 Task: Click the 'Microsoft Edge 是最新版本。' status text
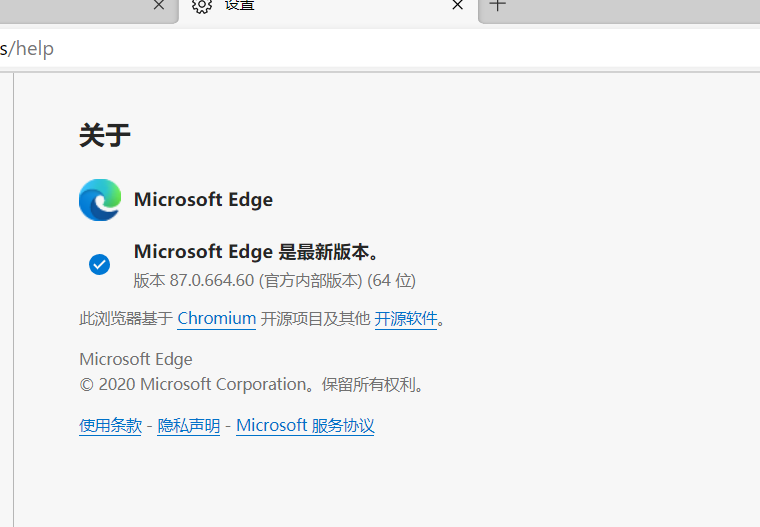point(256,252)
